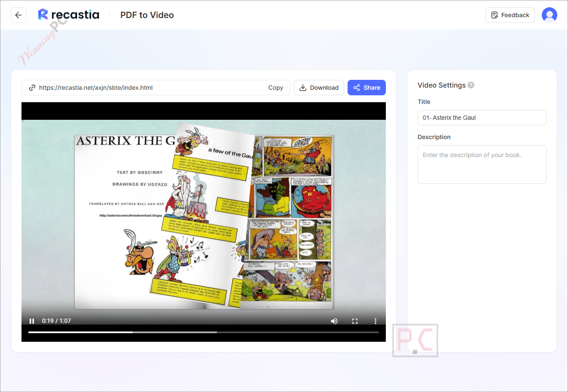The height and width of the screenshot is (392, 568).
Task: Edit the Title field
Action: pyautogui.click(x=482, y=118)
